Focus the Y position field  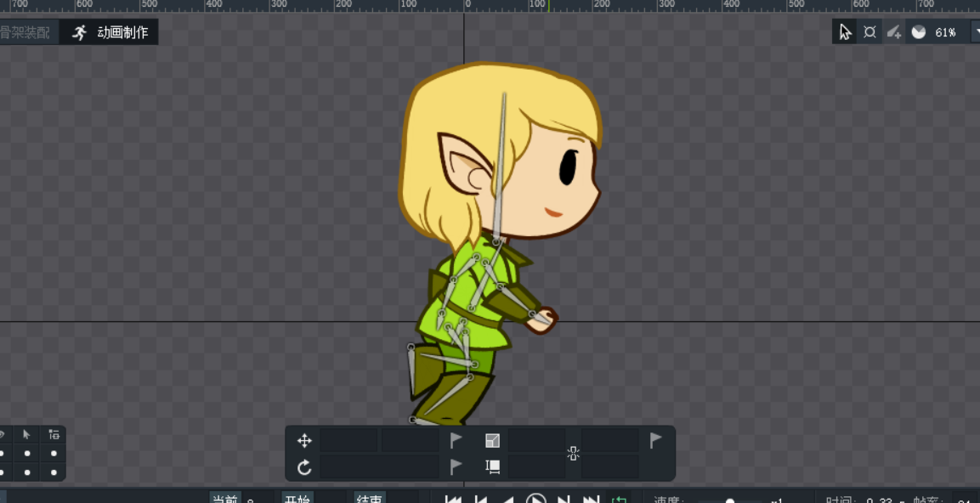tap(410, 440)
